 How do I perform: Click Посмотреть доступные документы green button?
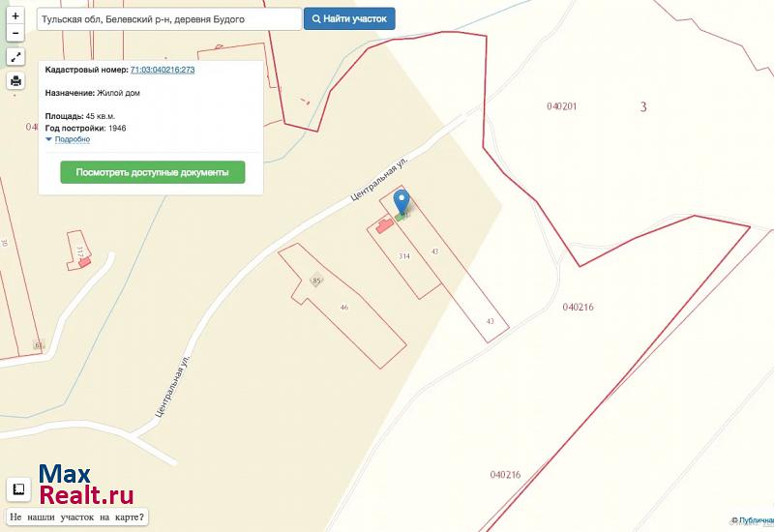tap(153, 172)
